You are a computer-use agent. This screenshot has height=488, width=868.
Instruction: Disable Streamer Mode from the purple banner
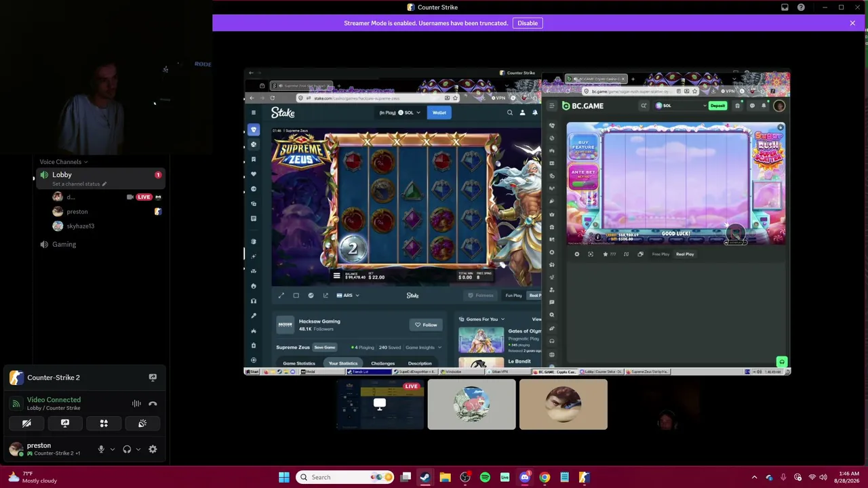click(x=528, y=23)
